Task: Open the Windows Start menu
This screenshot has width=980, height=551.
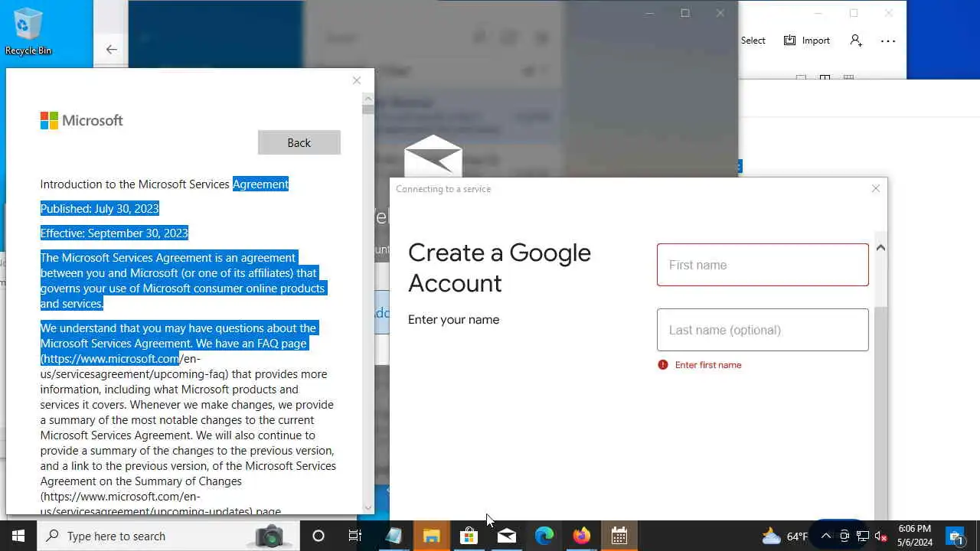Action: pos(18,536)
